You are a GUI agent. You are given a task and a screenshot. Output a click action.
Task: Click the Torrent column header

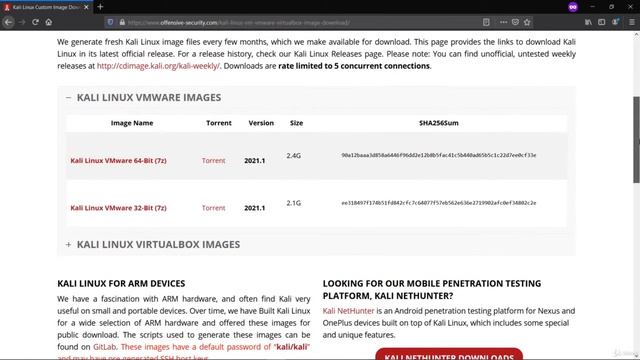point(219,123)
